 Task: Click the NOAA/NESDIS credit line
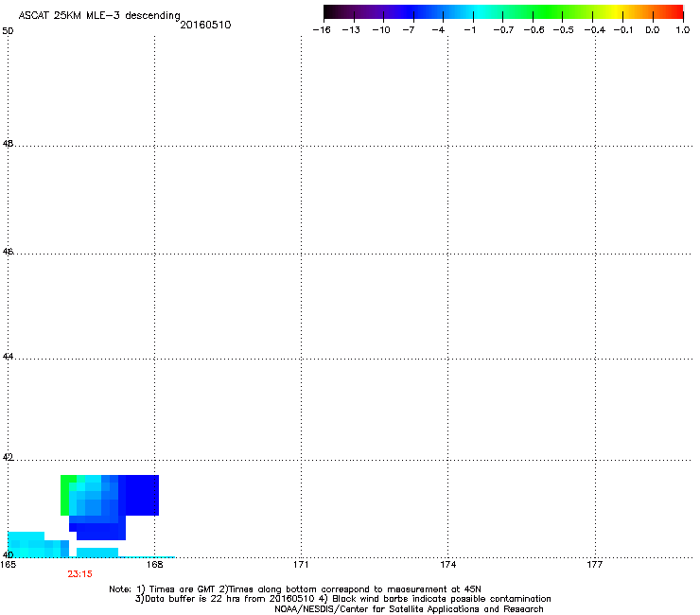coord(409,609)
